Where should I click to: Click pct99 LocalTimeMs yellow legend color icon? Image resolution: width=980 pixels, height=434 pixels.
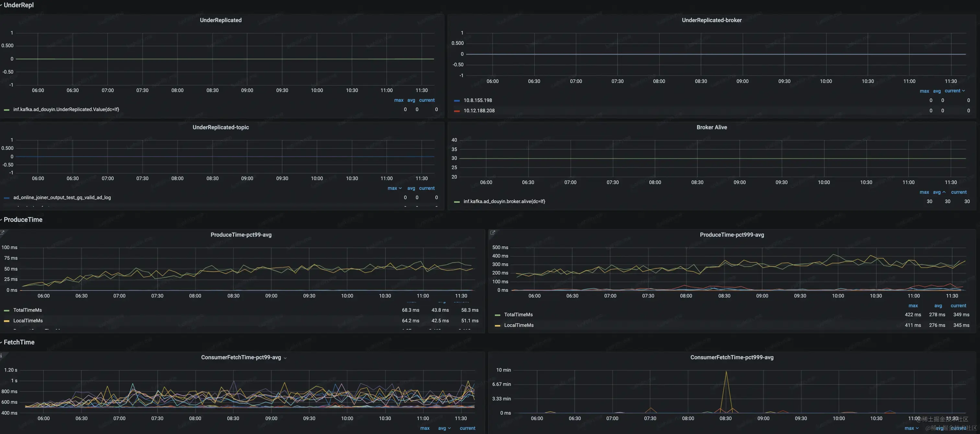point(6,321)
